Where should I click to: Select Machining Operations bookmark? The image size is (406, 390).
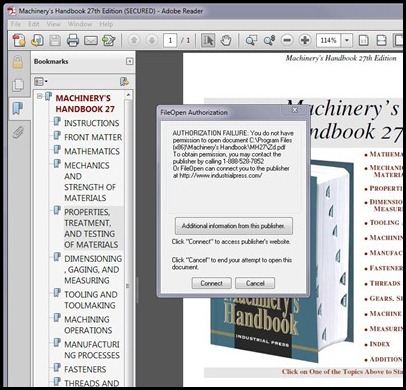pyautogui.click(x=88, y=325)
